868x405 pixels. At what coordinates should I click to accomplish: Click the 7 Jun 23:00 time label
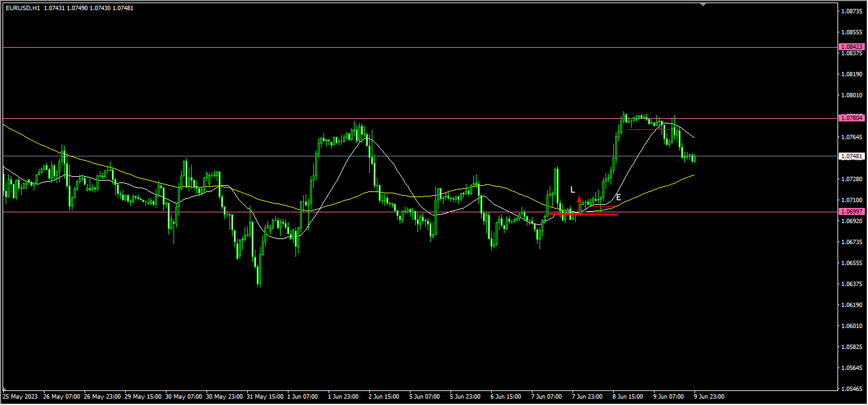click(587, 396)
